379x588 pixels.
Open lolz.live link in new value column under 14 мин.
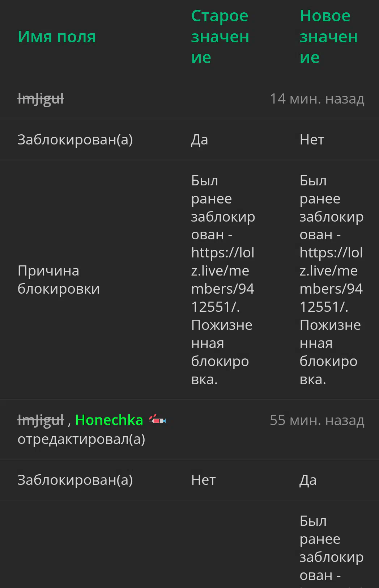tap(331, 280)
